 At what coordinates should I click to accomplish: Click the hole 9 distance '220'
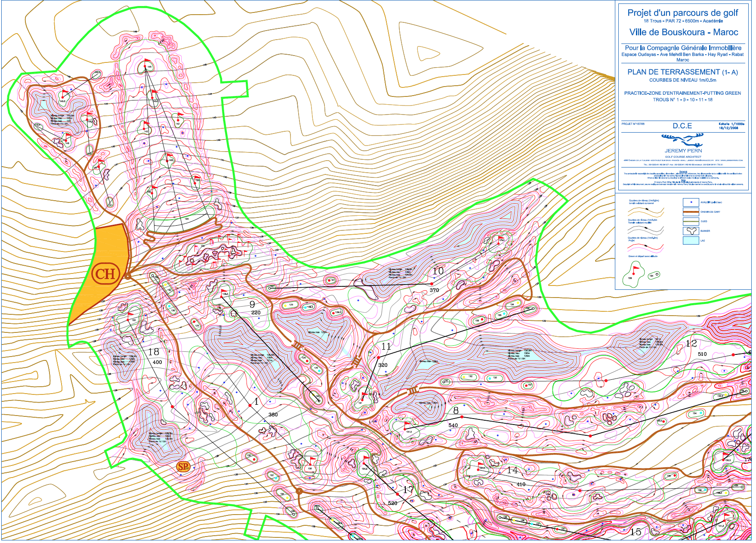[x=256, y=313]
